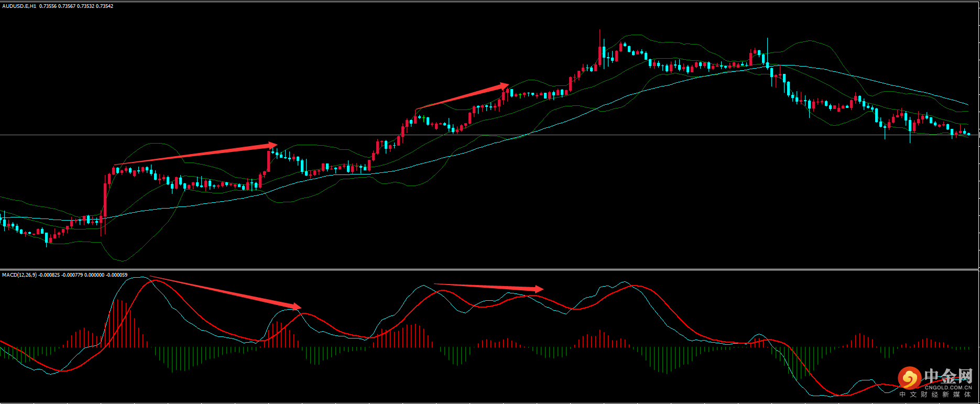
Task: Select the horizontal current price line
Action: (x=489, y=135)
